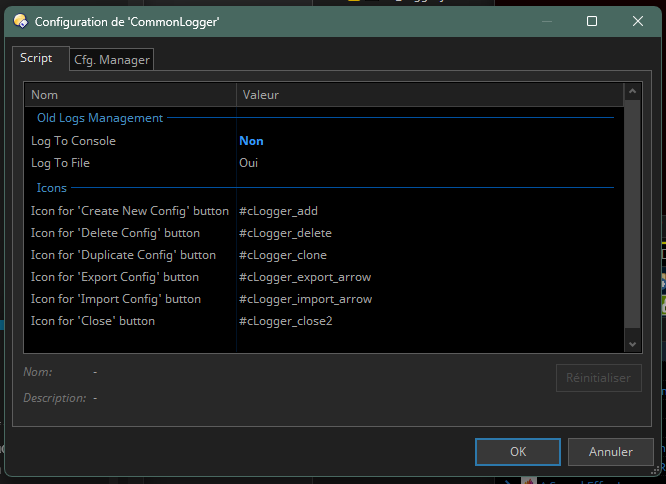
Task: Click the Réinitialiser button
Action: 598,379
